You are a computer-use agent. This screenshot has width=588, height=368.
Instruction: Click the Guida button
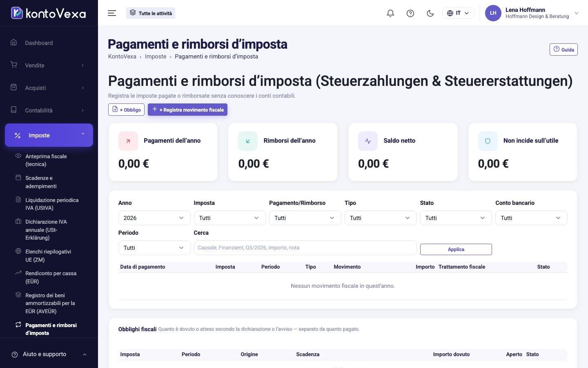pyautogui.click(x=563, y=49)
